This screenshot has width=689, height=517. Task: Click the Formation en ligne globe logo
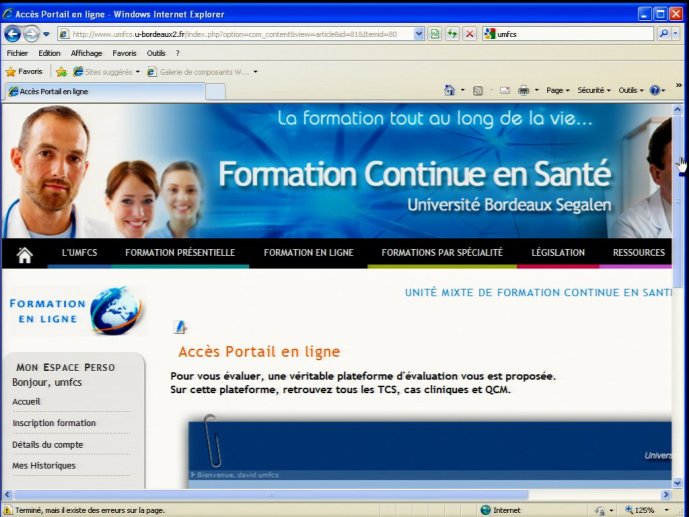click(77, 311)
